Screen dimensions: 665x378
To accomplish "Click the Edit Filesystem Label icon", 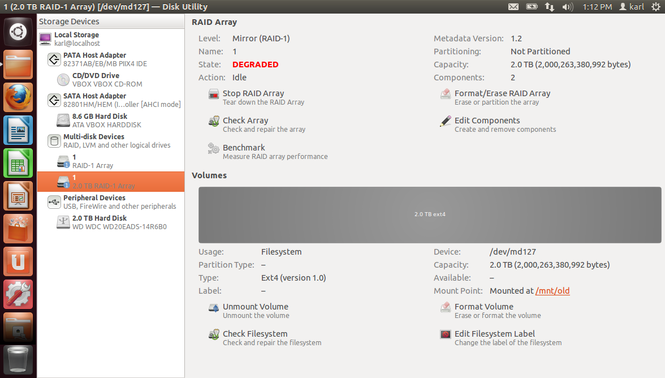I will coord(445,335).
